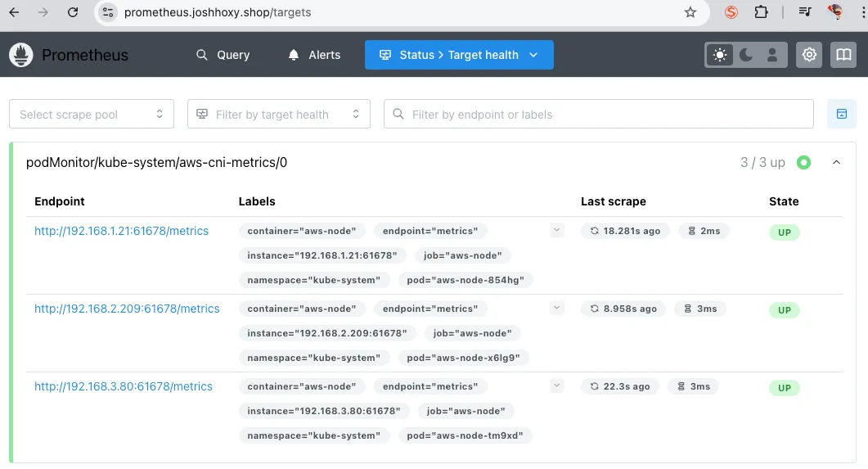Open the Query page
The height and width of the screenshot is (469, 868).
[x=223, y=55]
